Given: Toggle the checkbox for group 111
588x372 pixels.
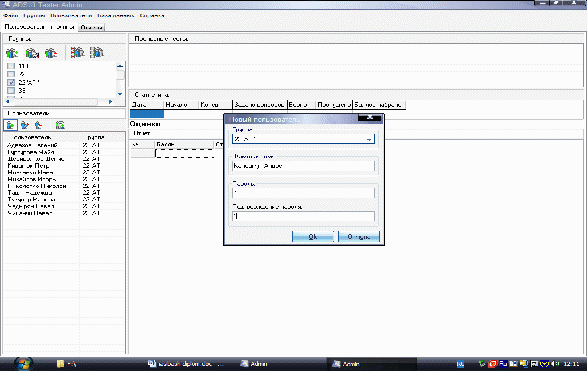Looking at the screenshot, I should [x=11, y=66].
